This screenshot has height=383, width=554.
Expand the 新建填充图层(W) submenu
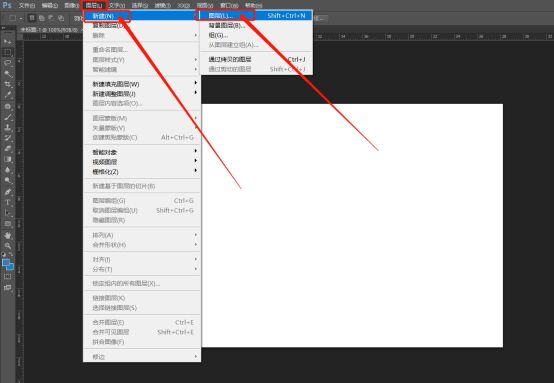click(x=142, y=84)
